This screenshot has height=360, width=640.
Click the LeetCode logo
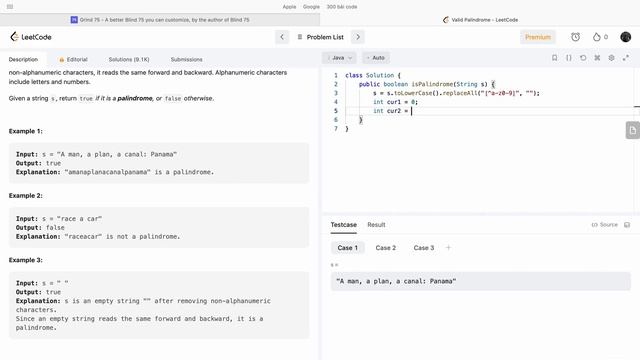coord(31,37)
